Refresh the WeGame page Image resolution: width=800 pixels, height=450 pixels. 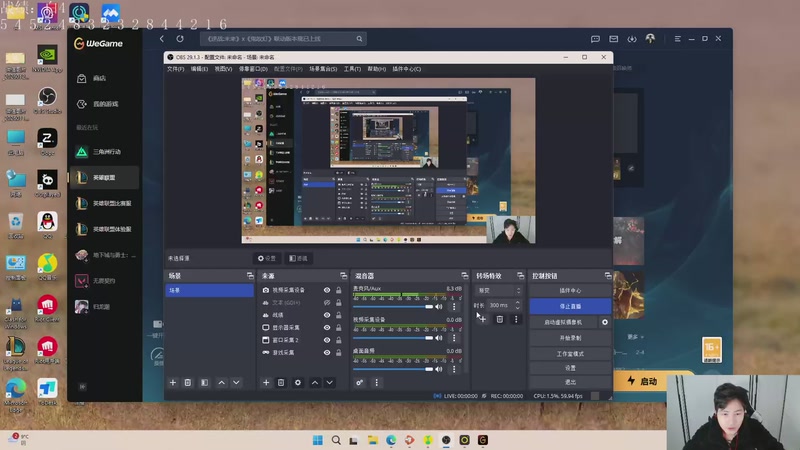(x=180, y=39)
